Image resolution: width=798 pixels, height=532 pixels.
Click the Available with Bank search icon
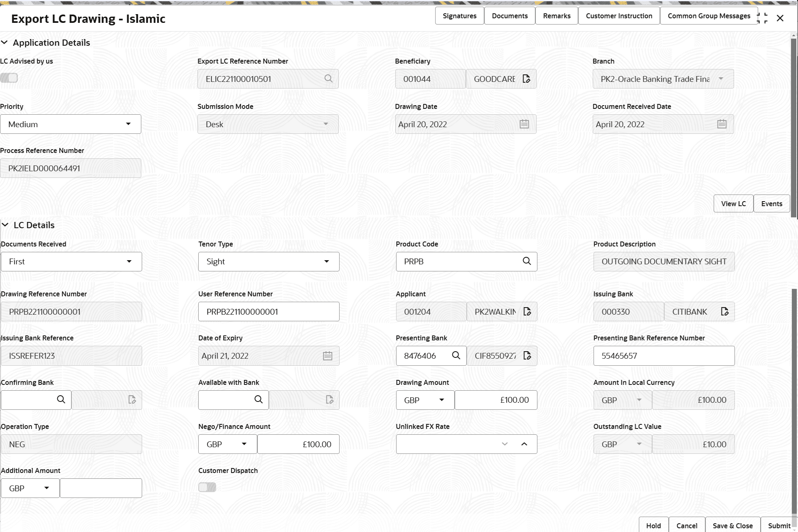[x=259, y=399]
